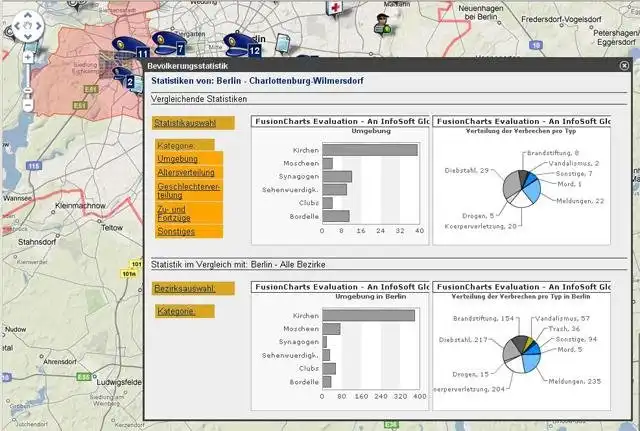The image size is (640, 431).
Task: Click the map zoom slider handle
Action: (28, 91)
